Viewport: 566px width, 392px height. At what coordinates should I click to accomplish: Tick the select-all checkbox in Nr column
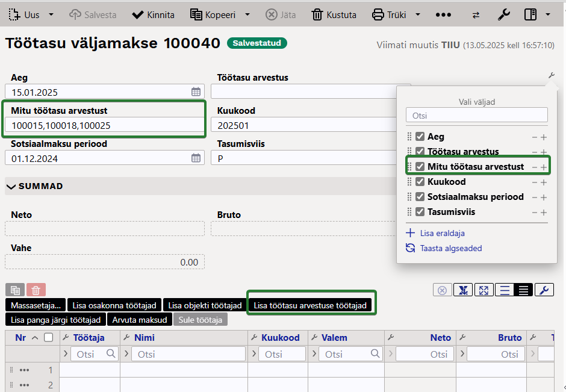coord(48,337)
